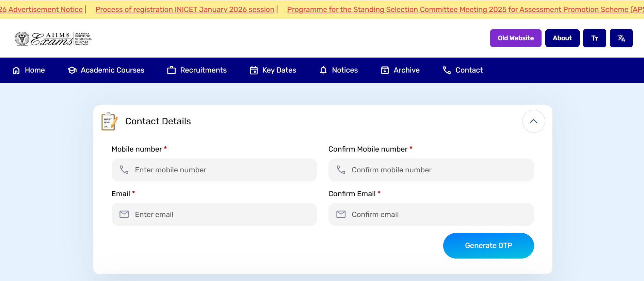Click the language translate icon button

pos(621,38)
